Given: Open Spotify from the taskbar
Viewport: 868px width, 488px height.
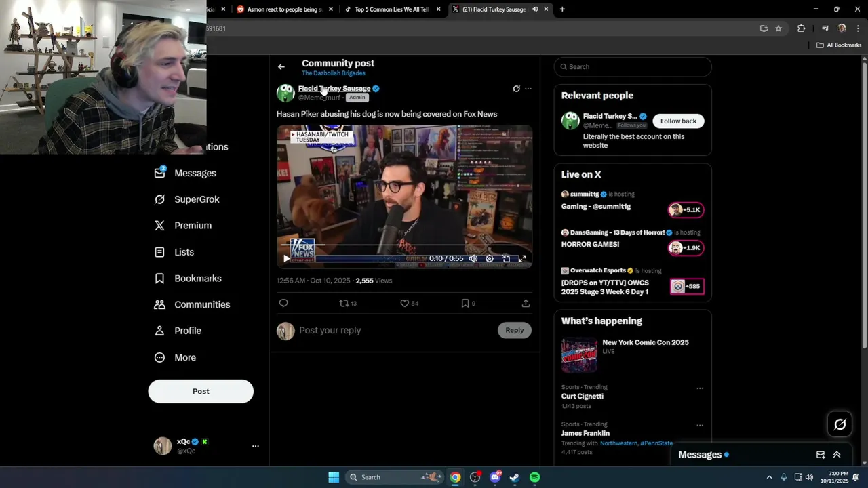Looking at the screenshot, I should pyautogui.click(x=534, y=477).
